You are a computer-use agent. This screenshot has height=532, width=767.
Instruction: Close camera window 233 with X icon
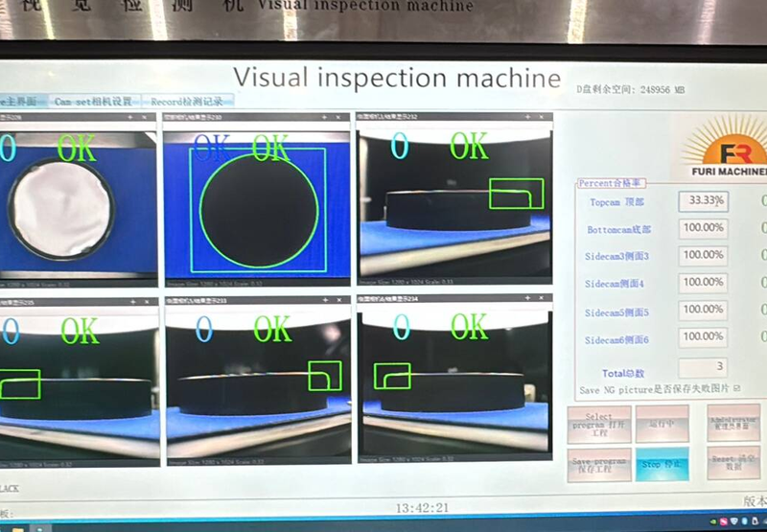(339, 300)
